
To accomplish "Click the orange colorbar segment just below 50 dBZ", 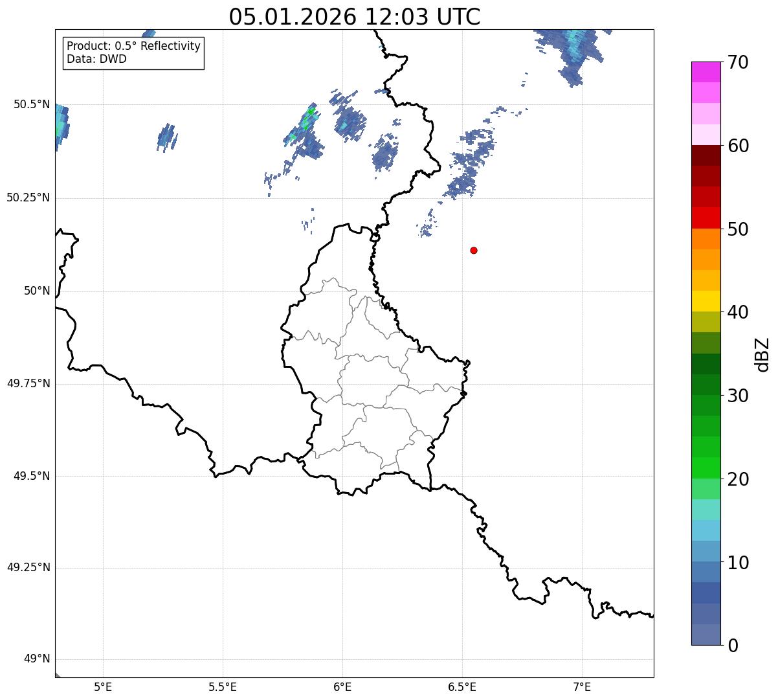I will pyautogui.click(x=706, y=239).
